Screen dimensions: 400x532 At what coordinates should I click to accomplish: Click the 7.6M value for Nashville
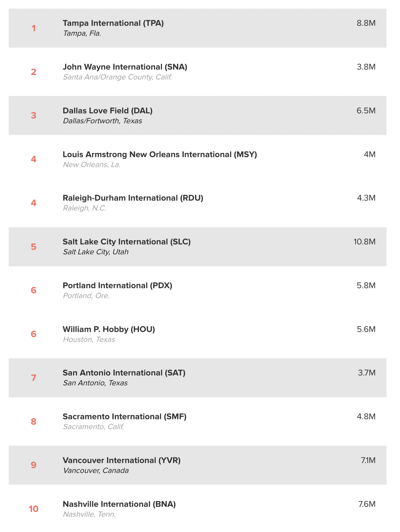tap(367, 504)
